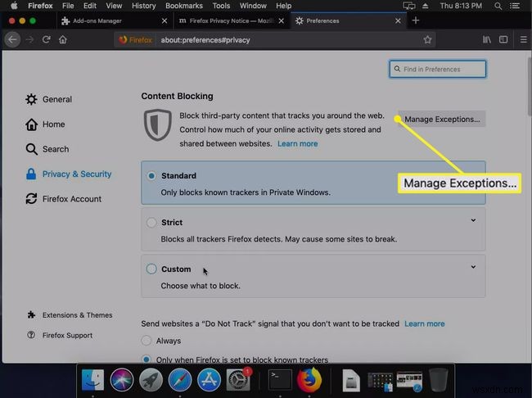Click the preferences page vertical scrollbar
Image resolution: width=532 pixels, height=398 pixels.
(x=529, y=87)
